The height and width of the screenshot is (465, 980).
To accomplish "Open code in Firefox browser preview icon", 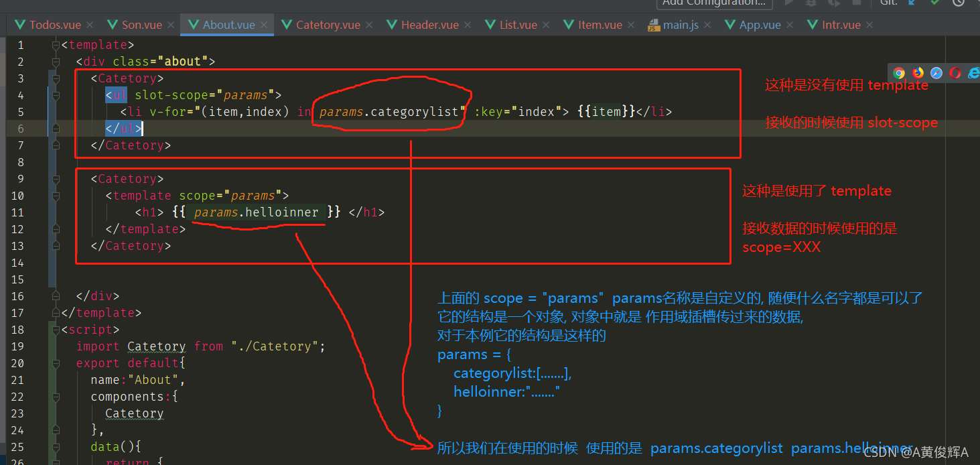I will click(918, 73).
